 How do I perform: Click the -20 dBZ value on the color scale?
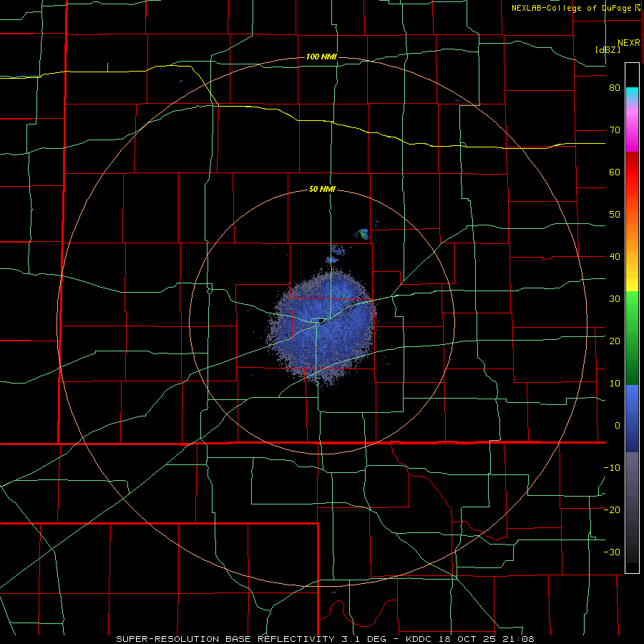click(612, 510)
